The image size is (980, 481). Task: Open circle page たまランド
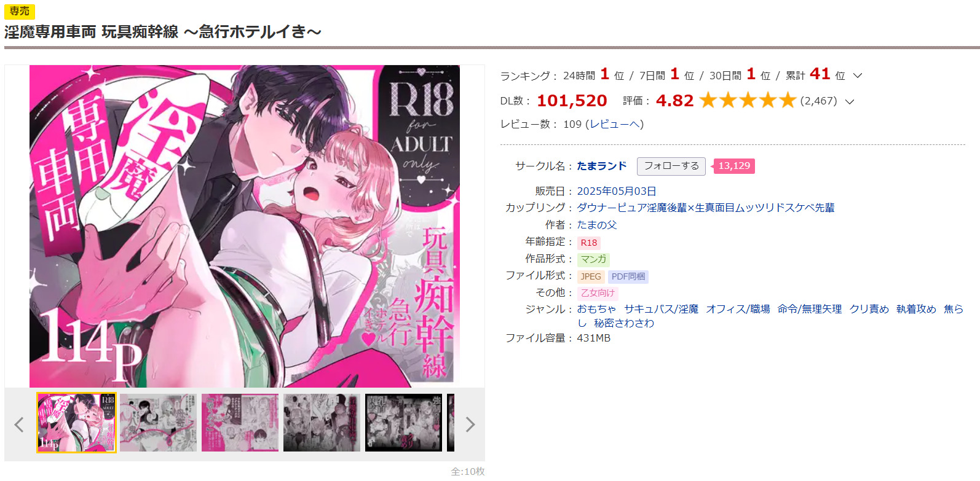(602, 166)
